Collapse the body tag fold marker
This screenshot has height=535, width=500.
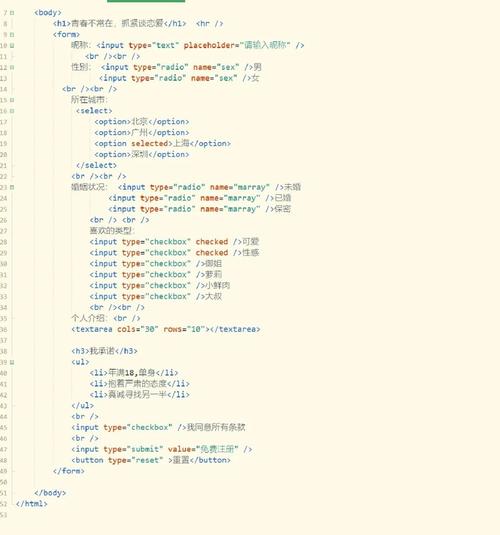[12, 13]
